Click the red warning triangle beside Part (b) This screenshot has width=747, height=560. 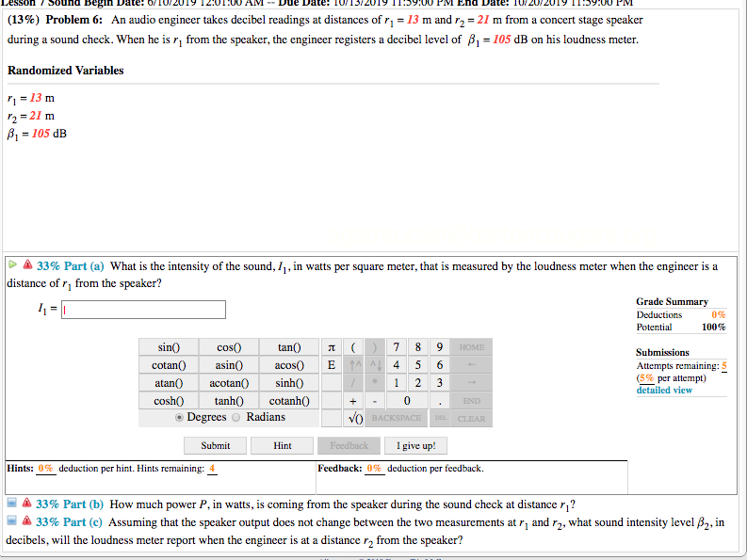pyautogui.click(x=27, y=503)
